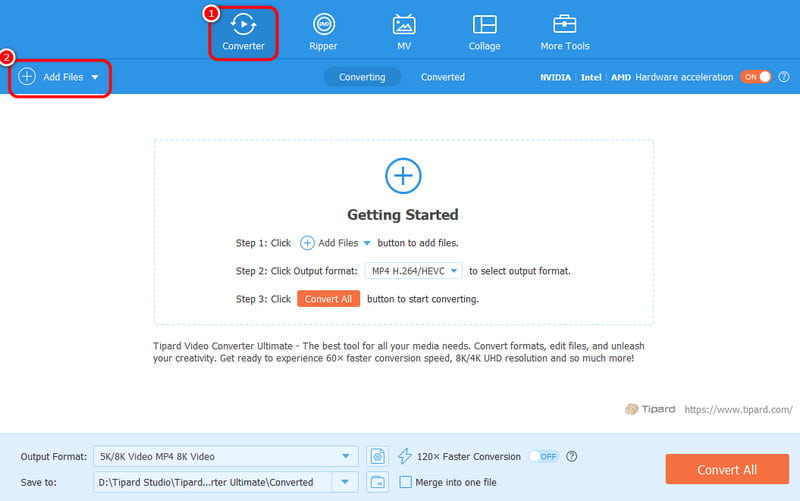This screenshot has height=501, width=800.
Task: Open More Tools toolbox
Action: click(x=565, y=33)
